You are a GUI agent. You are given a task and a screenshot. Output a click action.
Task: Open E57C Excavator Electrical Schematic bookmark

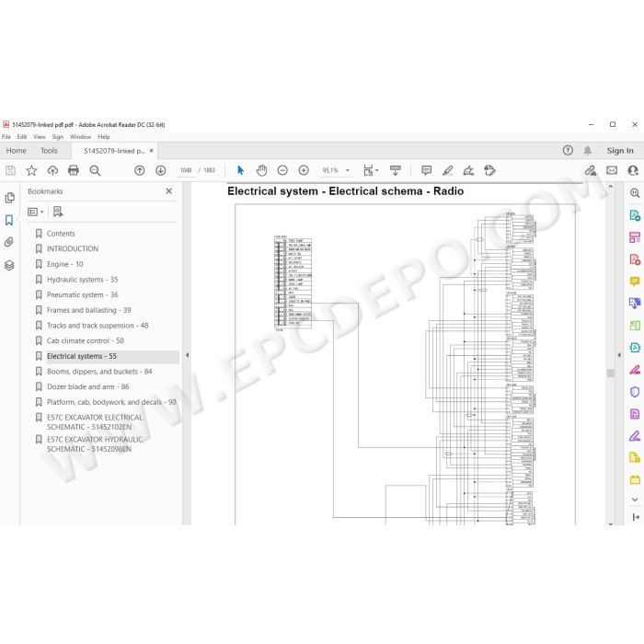95,422
